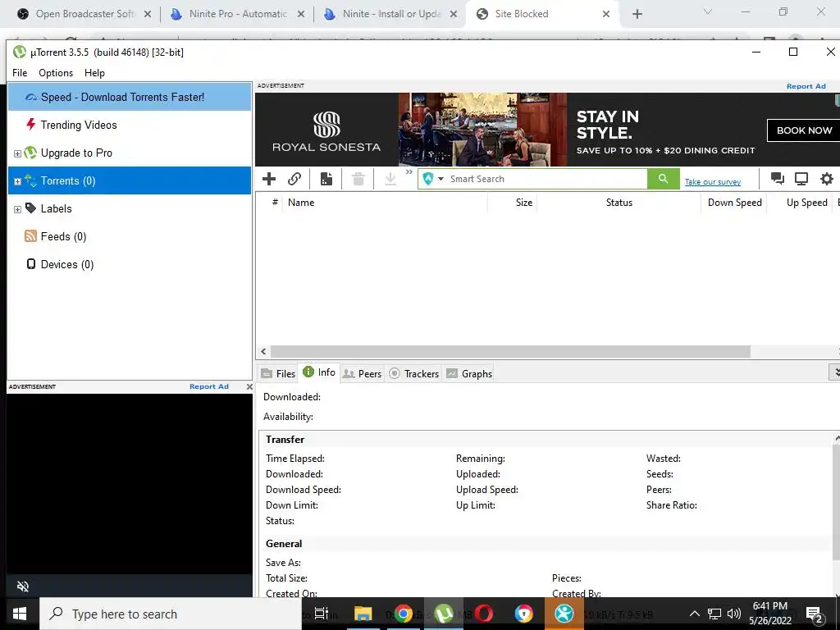This screenshot has width=840, height=630.
Task: Open the Options menu
Action: [x=56, y=73]
